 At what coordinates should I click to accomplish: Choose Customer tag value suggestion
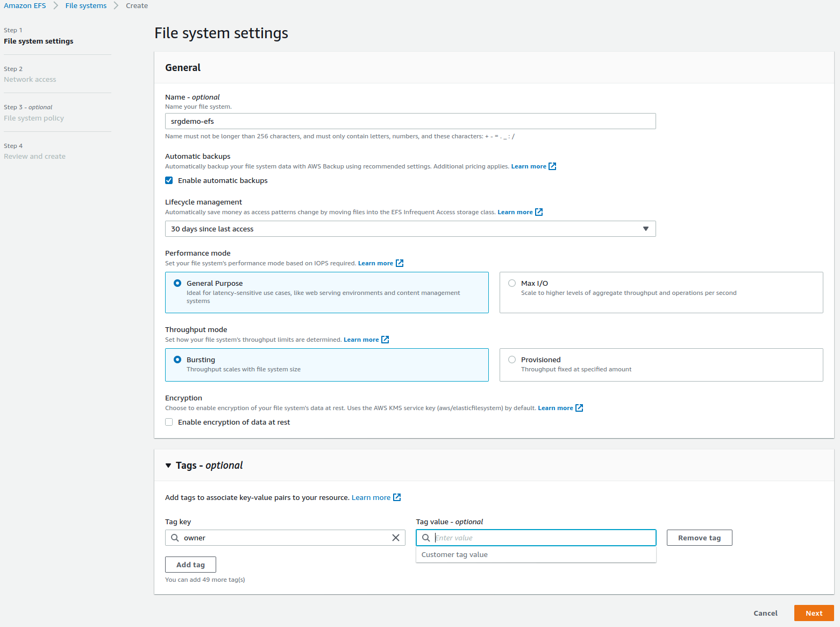pos(454,554)
